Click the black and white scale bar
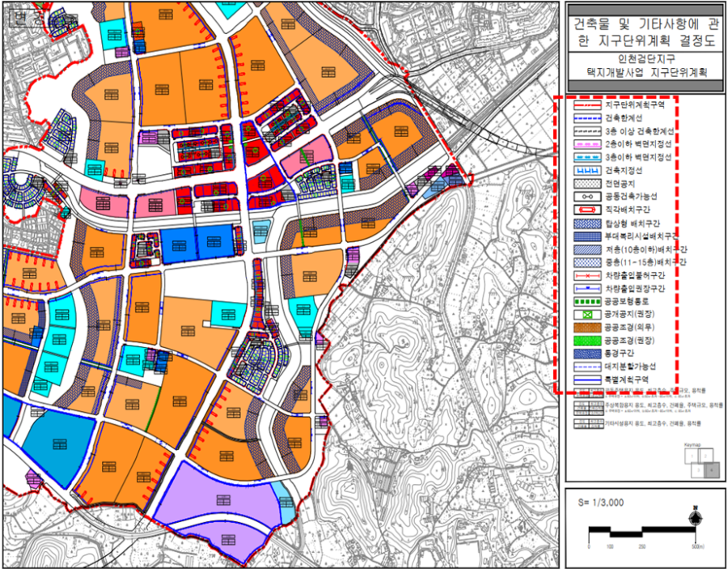728x569 pixels. [642, 530]
